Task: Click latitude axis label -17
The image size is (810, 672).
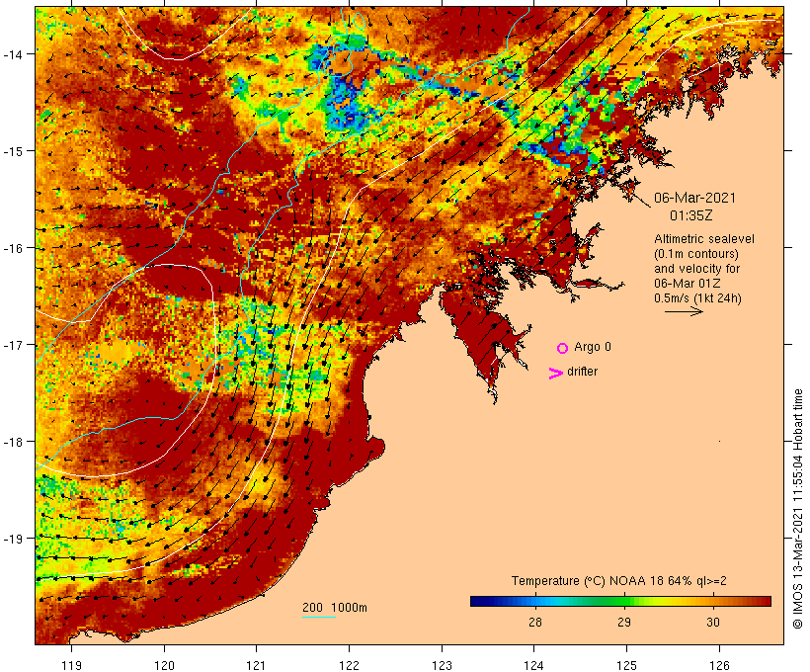Action: (12, 345)
